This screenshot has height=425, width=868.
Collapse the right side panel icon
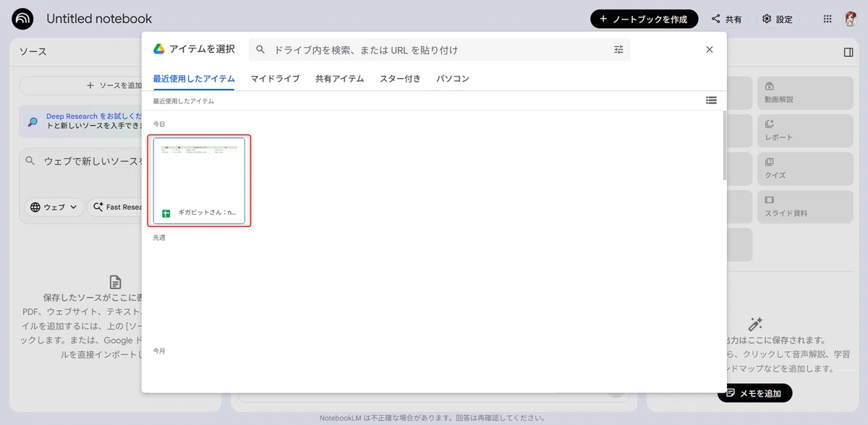(848, 52)
